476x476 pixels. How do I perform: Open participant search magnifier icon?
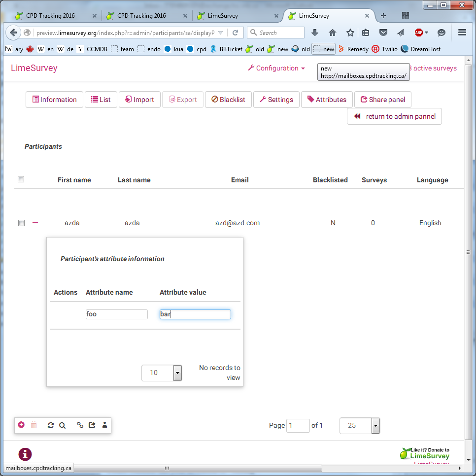pyautogui.click(x=62, y=425)
